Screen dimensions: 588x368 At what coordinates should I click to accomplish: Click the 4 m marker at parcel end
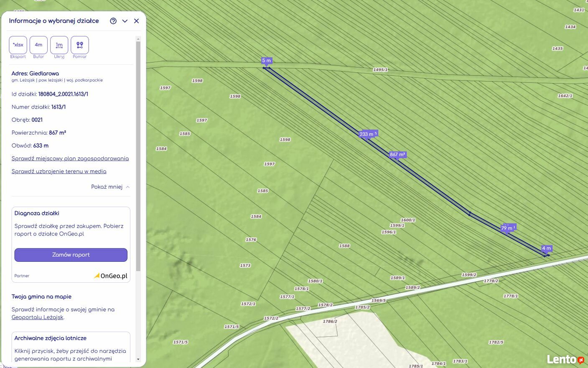click(x=547, y=248)
